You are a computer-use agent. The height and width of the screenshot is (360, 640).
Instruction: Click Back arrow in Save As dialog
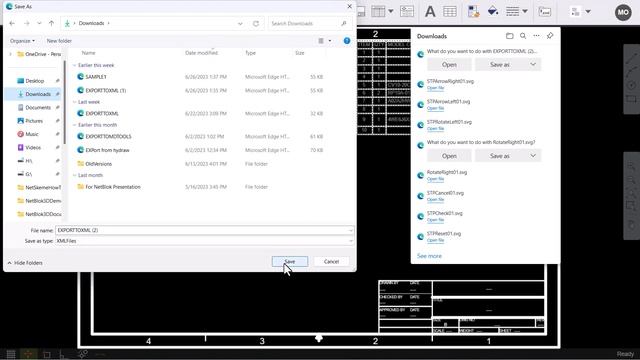[x=12, y=23]
